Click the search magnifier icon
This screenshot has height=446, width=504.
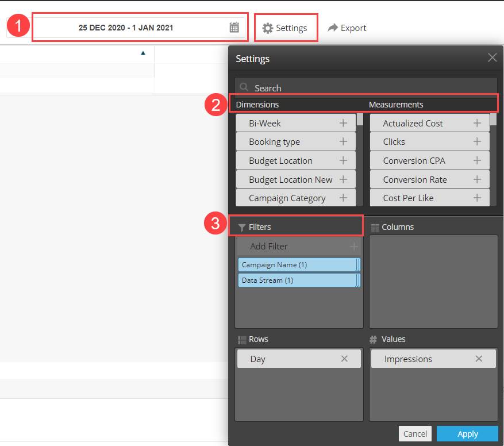[244, 87]
